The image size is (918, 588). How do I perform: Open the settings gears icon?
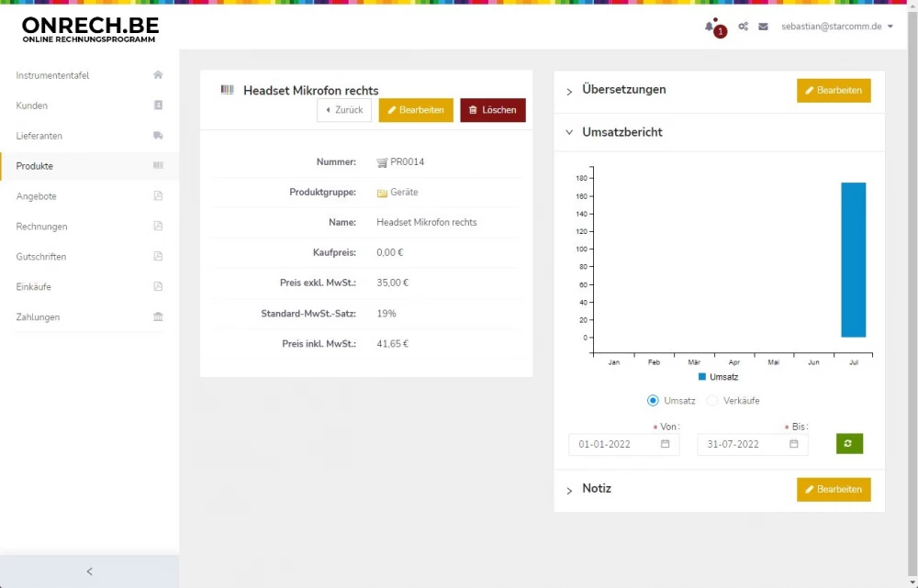tap(743, 27)
